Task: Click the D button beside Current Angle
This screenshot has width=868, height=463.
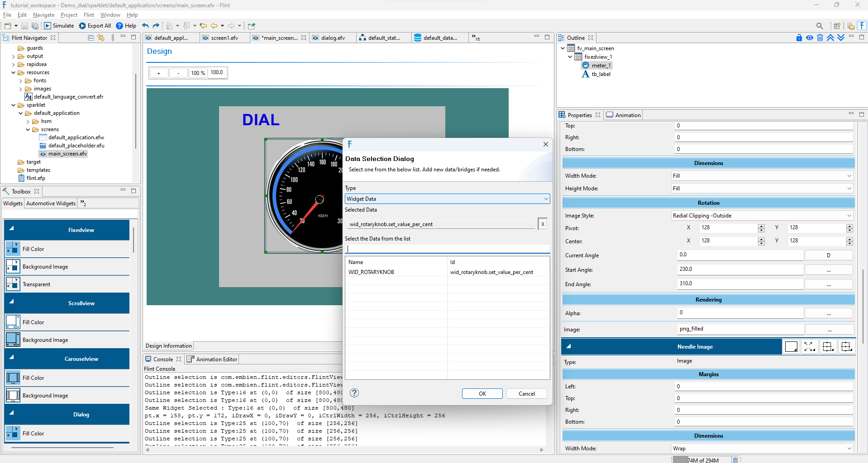Action: coord(829,255)
